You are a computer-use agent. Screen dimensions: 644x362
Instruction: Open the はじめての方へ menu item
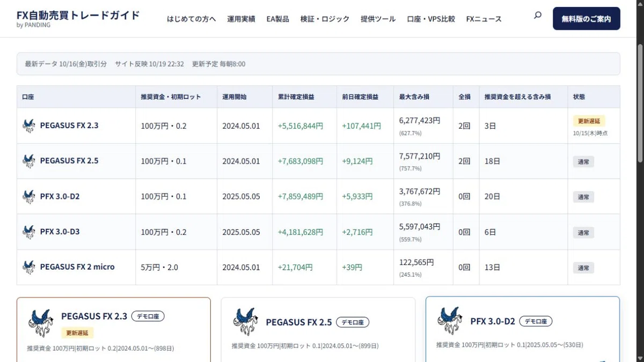coord(192,19)
